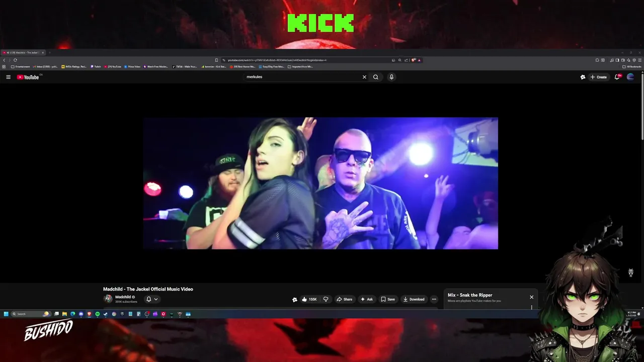Open the Mix playlist options menu
Screen dimensions: 644x362
click(x=531, y=307)
